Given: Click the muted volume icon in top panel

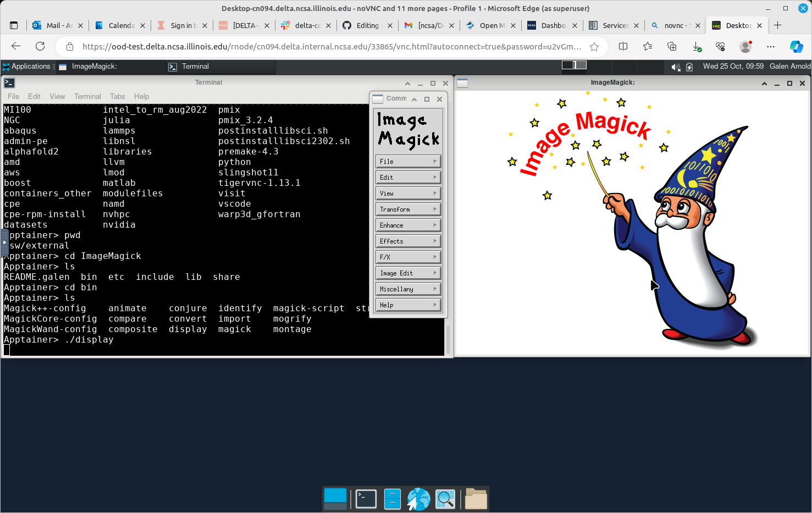Looking at the screenshot, I should coord(676,67).
